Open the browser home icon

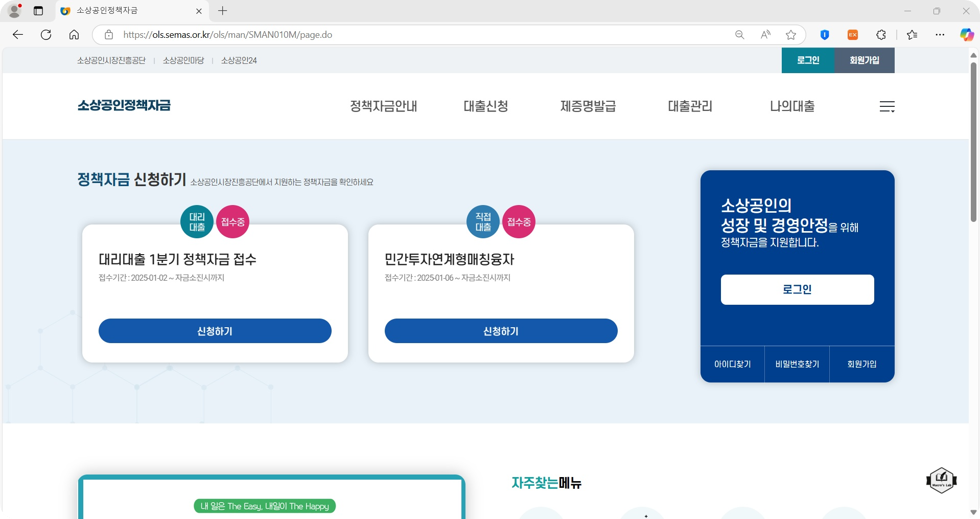74,34
